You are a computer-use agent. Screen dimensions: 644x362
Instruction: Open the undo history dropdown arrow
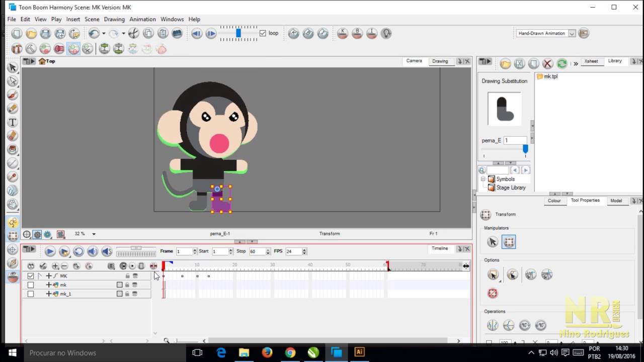104,34
